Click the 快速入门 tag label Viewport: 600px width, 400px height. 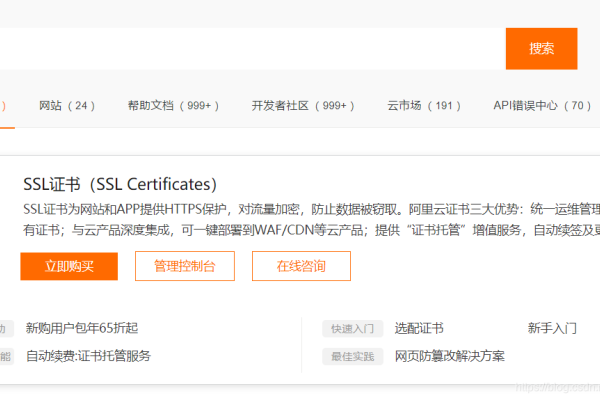point(352,328)
